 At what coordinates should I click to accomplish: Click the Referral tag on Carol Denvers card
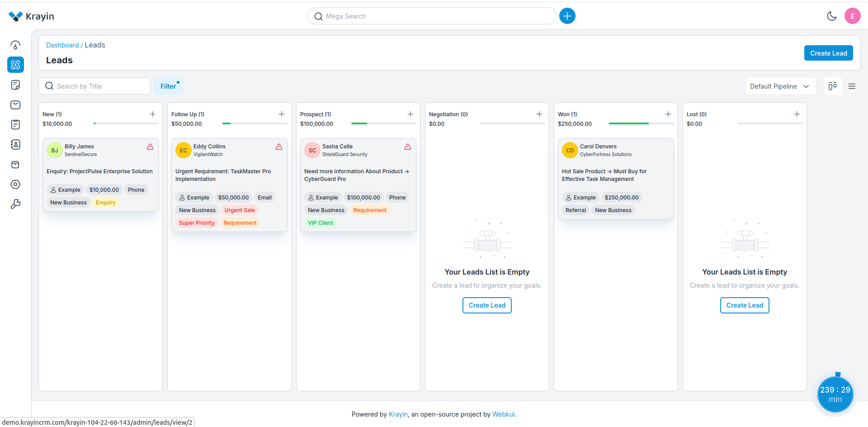[576, 210]
